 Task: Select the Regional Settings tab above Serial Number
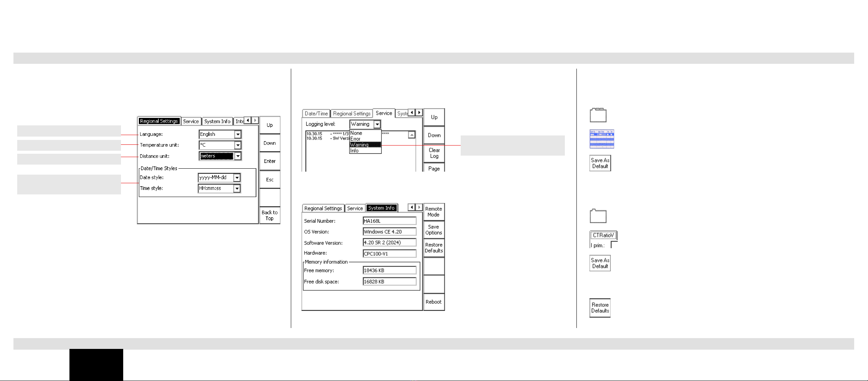323,209
